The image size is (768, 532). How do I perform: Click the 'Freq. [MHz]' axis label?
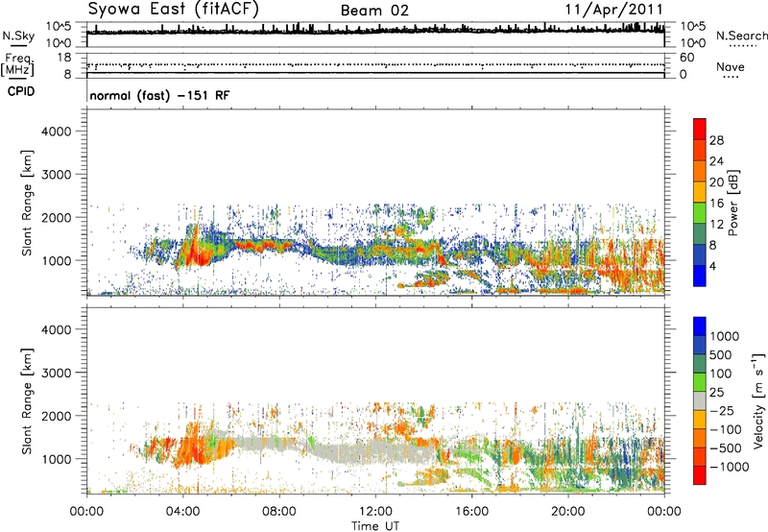click(x=17, y=65)
